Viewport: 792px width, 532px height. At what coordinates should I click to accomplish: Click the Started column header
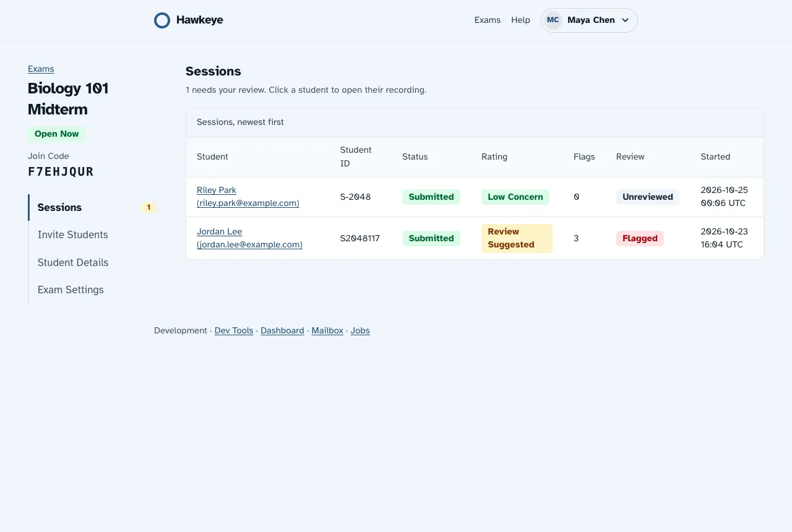[715, 157]
